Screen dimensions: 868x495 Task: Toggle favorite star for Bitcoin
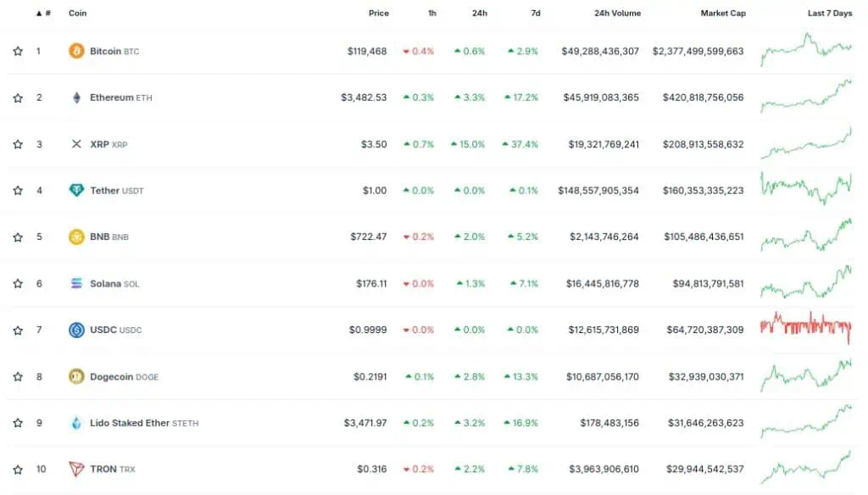coord(18,51)
